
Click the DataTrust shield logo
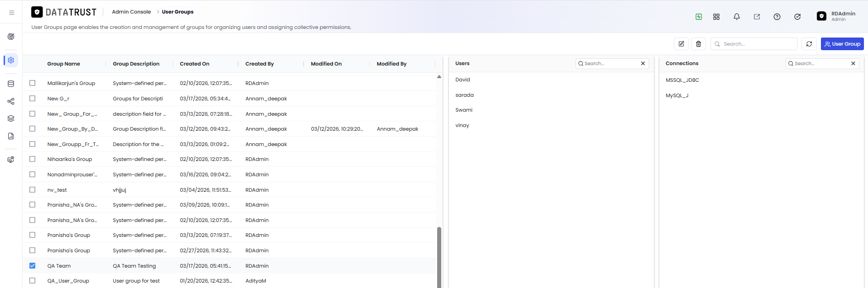coord(37,12)
